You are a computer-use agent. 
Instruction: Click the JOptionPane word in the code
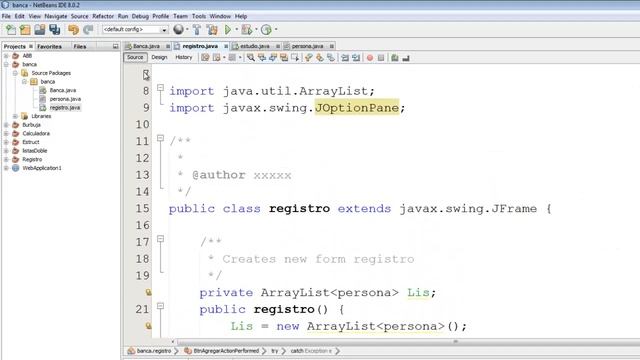357,107
